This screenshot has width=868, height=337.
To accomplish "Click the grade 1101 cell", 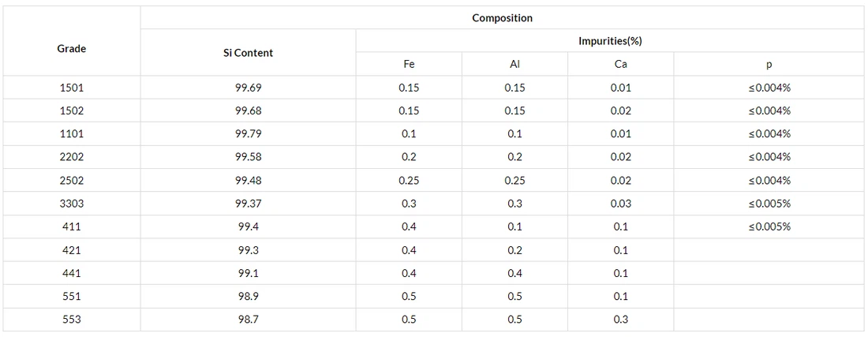I will point(72,134).
